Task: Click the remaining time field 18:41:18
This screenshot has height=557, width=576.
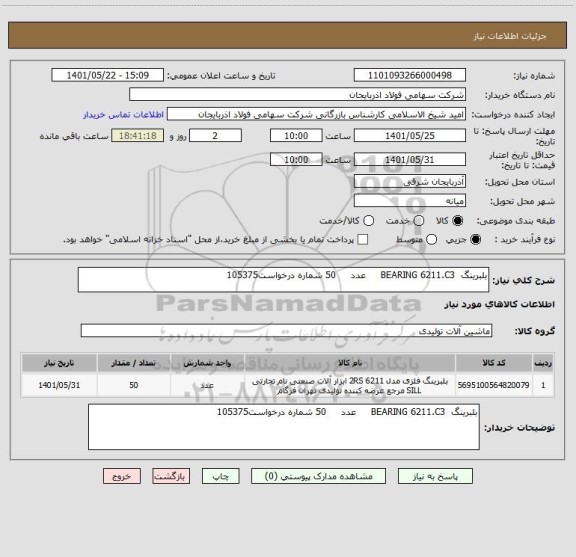Action: [x=137, y=136]
